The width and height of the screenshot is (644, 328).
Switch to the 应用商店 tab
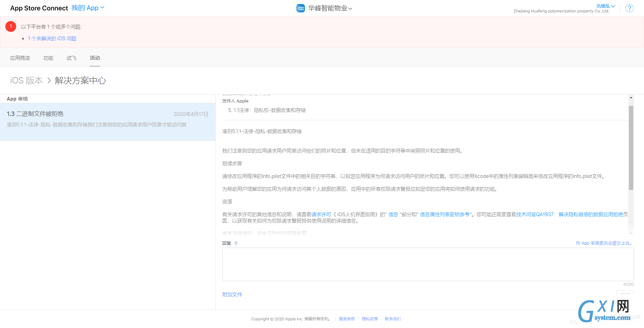click(x=20, y=58)
